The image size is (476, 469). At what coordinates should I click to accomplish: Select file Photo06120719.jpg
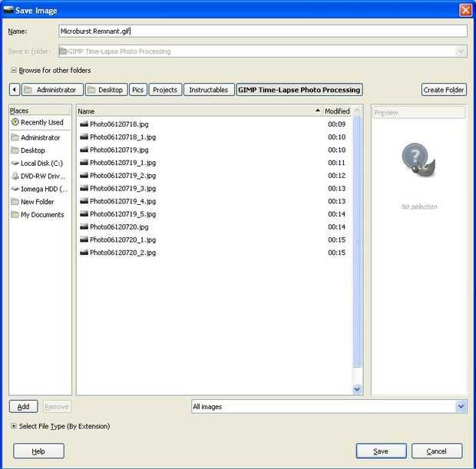pyautogui.click(x=214, y=150)
